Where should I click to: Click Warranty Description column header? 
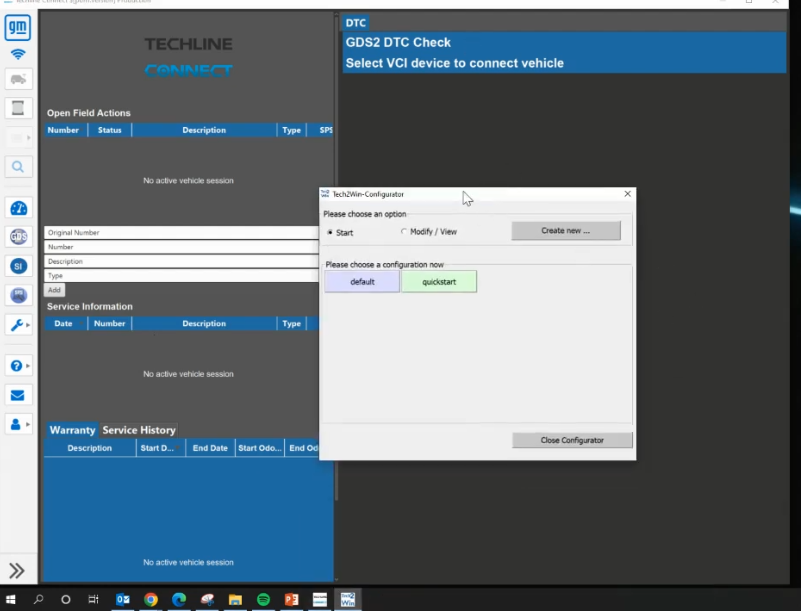pos(90,448)
